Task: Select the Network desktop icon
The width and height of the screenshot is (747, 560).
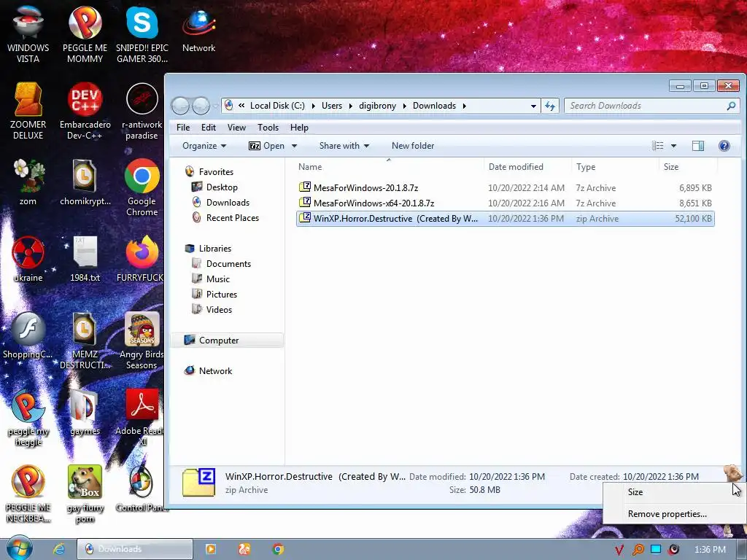Action: coord(198,29)
